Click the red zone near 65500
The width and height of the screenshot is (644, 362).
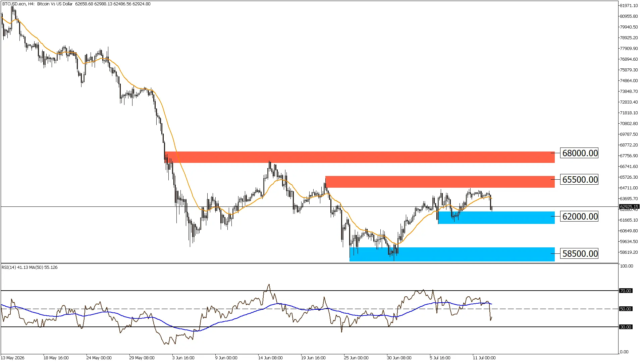tap(440, 182)
